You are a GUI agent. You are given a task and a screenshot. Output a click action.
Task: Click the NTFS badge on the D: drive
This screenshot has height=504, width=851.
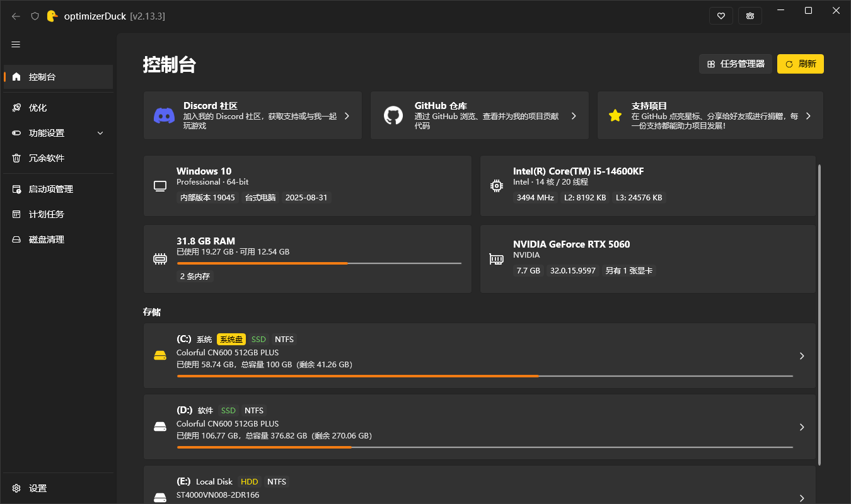254,410
